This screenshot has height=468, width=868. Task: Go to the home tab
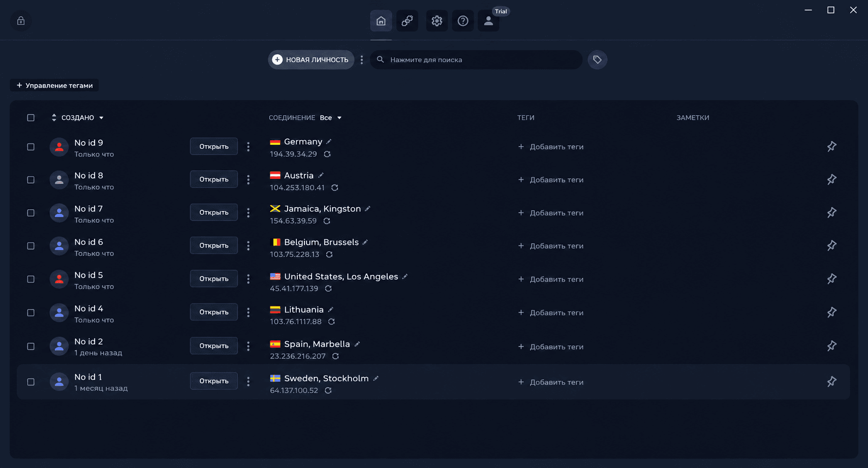point(381,21)
